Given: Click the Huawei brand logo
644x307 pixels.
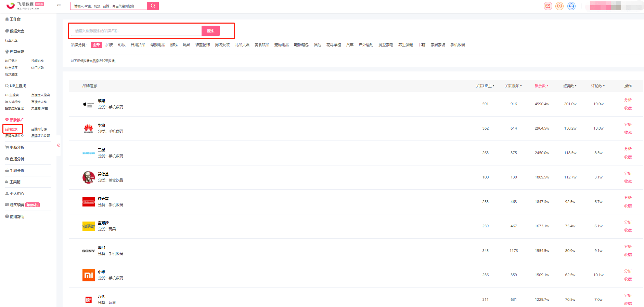Looking at the screenshot, I should coord(89,129).
